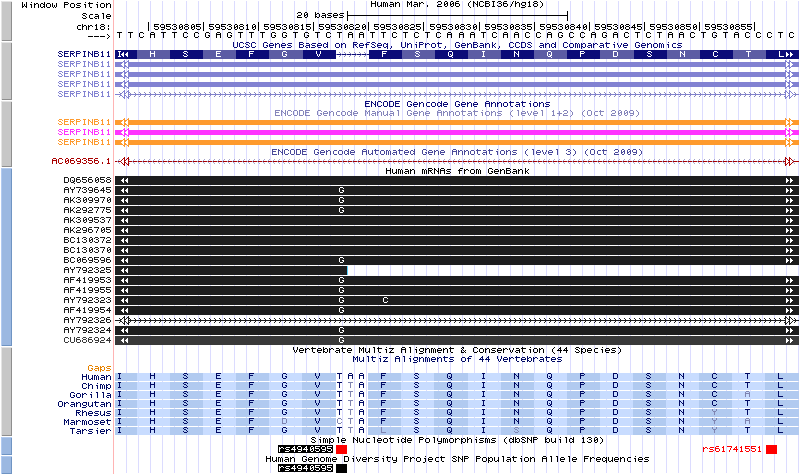Click black rs4940595 box in HGDP track
This screenshot has width=800, height=474.
pos(342,468)
